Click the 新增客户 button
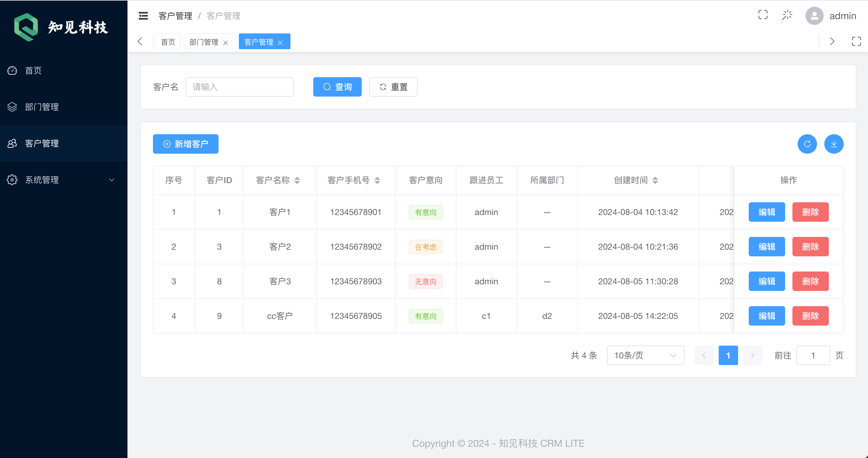 point(186,144)
